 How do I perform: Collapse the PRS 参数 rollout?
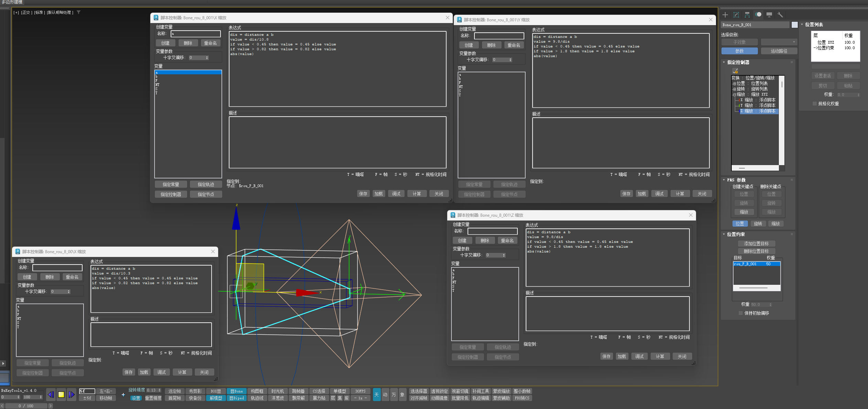tap(724, 180)
